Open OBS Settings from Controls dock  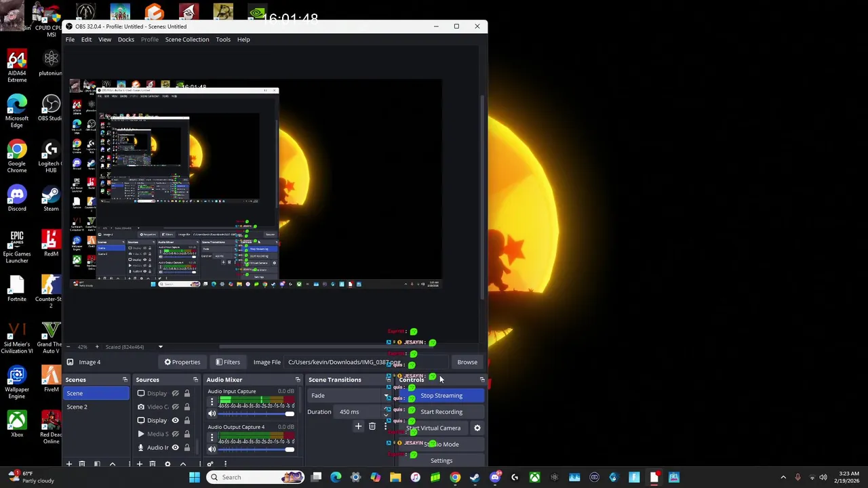coord(441,461)
